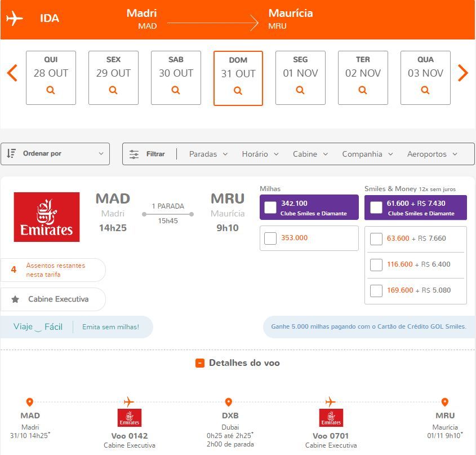Viewport: 476px width, 455px height.
Task: Click search icon under 01 NOV
Action: coord(300,90)
